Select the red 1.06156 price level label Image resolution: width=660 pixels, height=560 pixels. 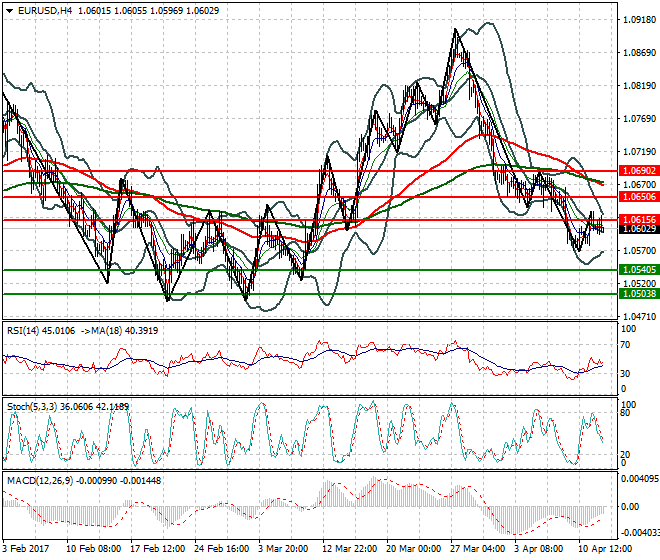click(x=639, y=219)
